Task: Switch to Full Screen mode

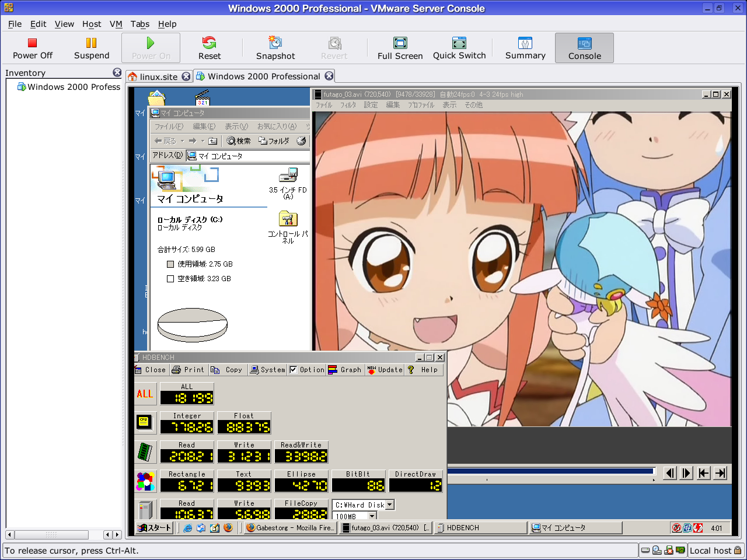Action: [x=400, y=48]
